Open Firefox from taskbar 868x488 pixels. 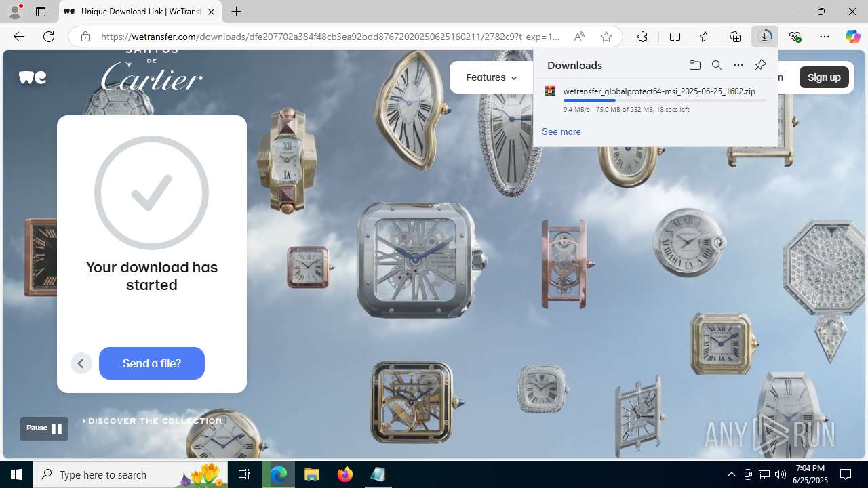click(x=344, y=474)
